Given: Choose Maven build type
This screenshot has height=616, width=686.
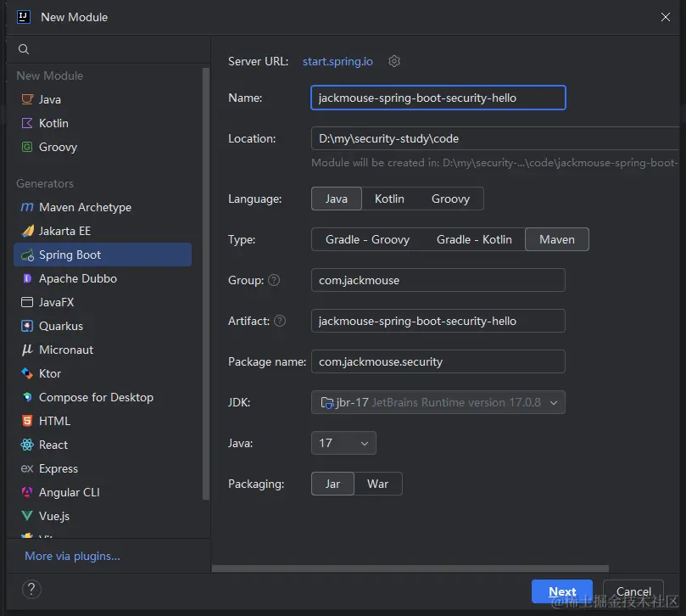Looking at the screenshot, I should pos(557,239).
